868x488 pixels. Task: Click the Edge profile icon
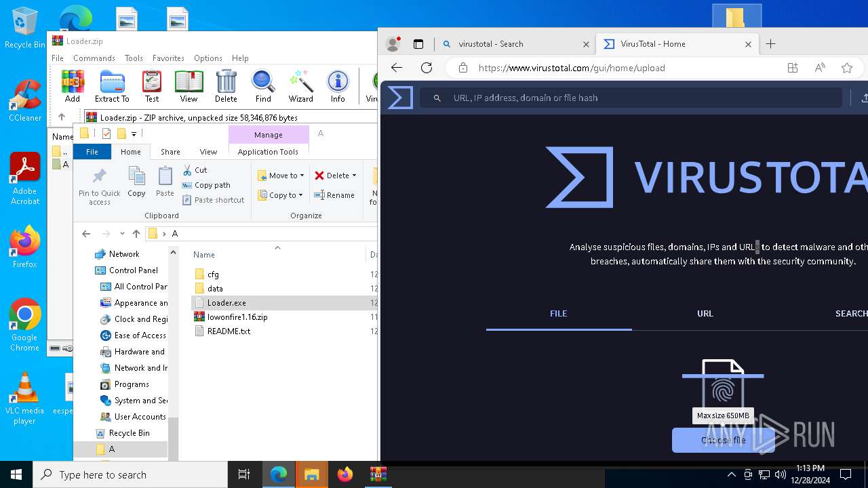pyautogui.click(x=393, y=44)
